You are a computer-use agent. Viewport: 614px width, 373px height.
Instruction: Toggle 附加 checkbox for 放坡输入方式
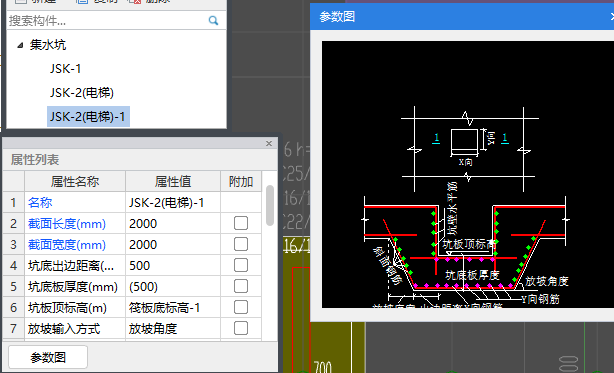tap(241, 328)
